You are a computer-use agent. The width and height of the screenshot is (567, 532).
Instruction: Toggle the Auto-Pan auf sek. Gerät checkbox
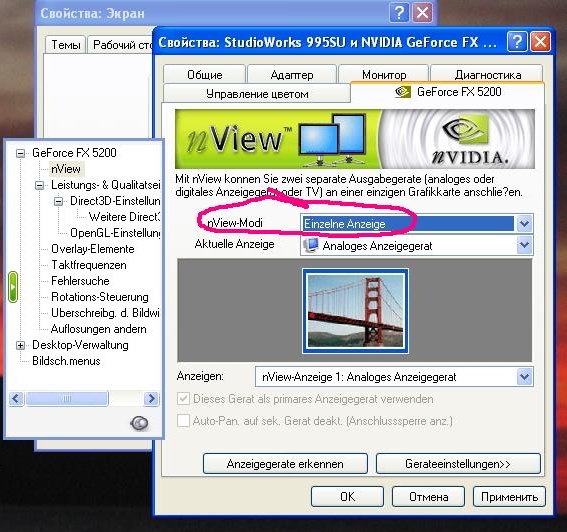[183, 421]
